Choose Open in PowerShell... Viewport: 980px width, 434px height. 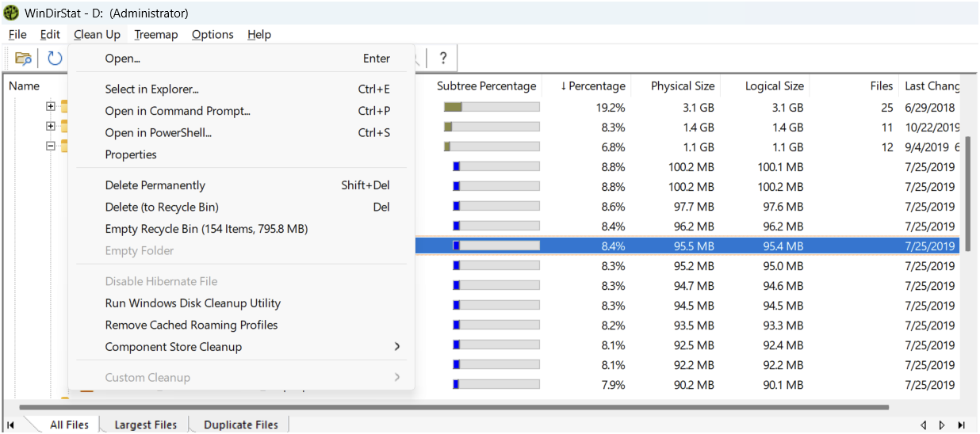[x=241, y=133]
